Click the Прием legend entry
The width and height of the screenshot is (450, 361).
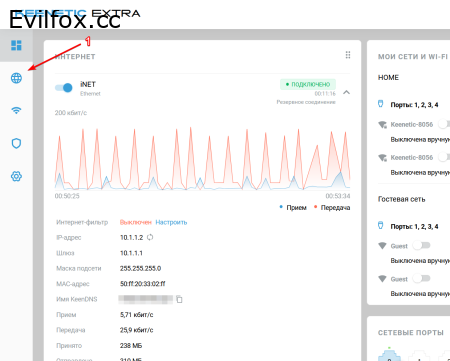click(x=293, y=208)
